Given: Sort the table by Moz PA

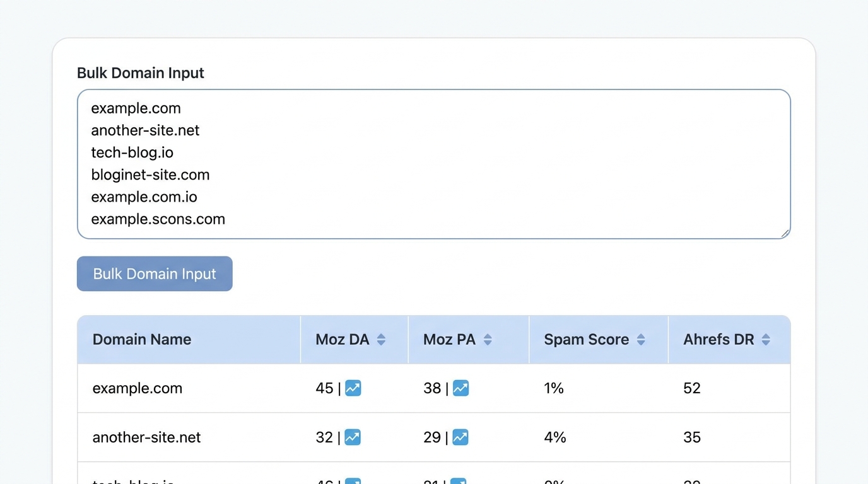Looking at the screenshot, I should pos(488,340).
